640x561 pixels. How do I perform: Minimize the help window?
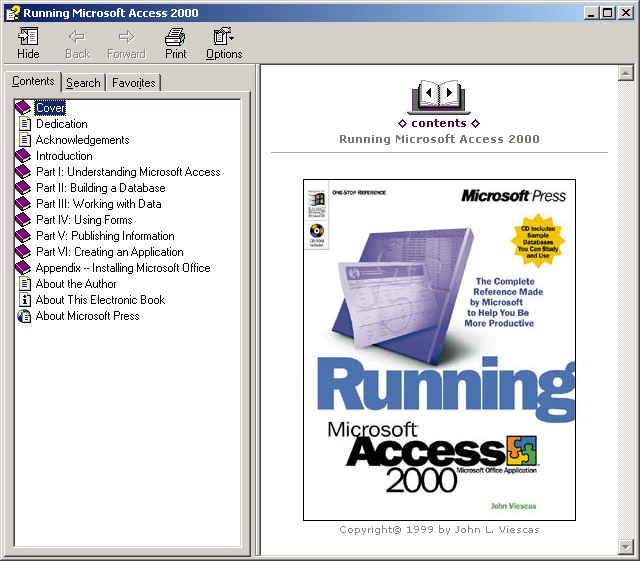(591, 13)
